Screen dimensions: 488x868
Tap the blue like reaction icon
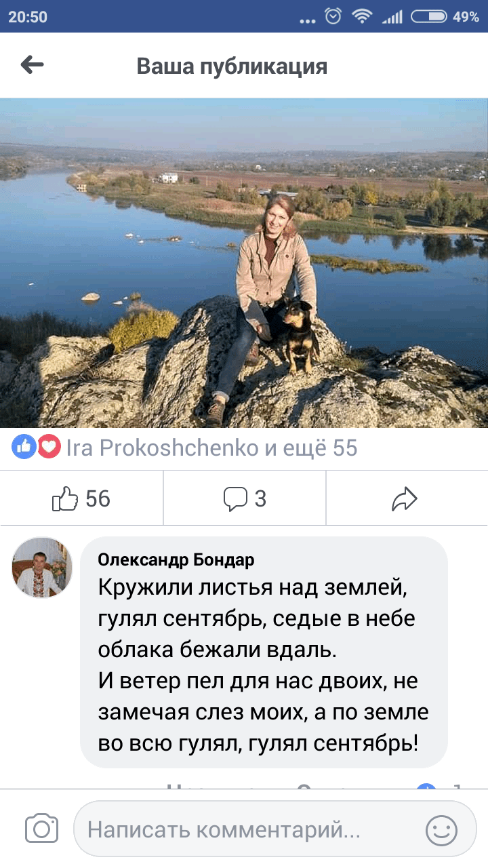(x=24, y=447)
